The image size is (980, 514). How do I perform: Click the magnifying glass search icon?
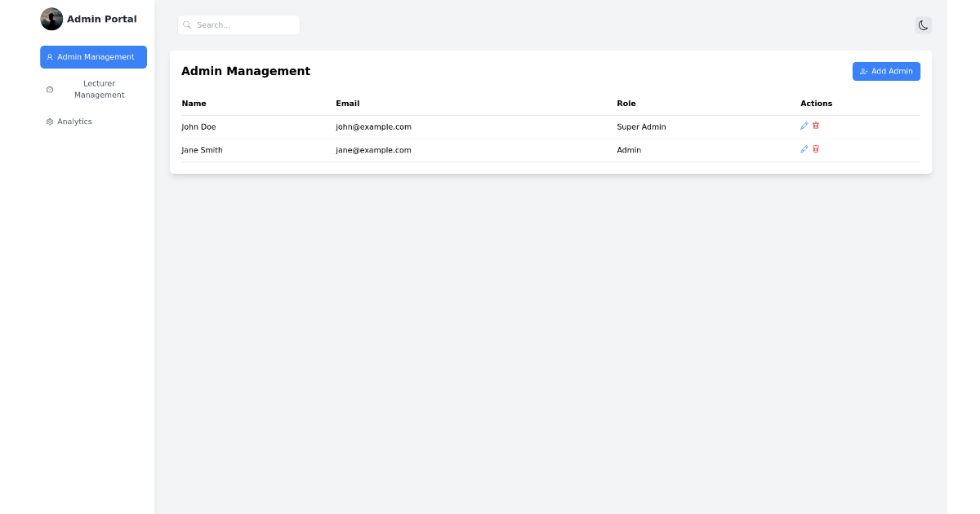(x=187, y=24)
